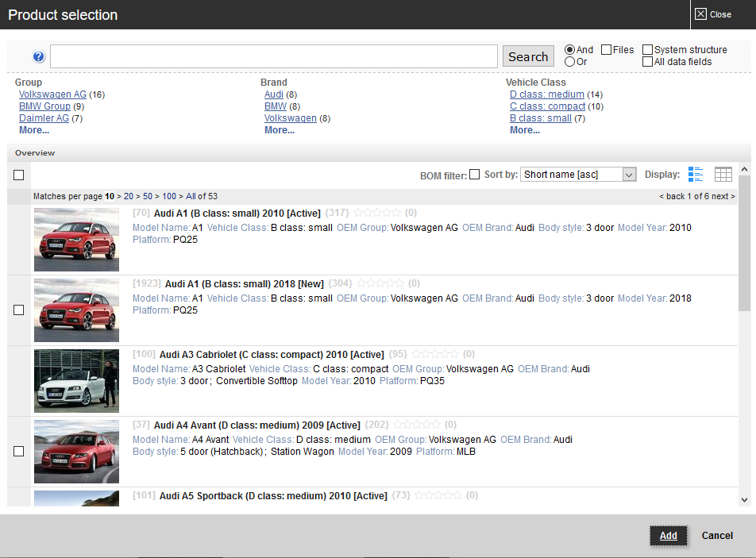This screenshot has height=558, width=756.
Task: Rate Audi A5 Sportback with stars
Action: (438, 495)
